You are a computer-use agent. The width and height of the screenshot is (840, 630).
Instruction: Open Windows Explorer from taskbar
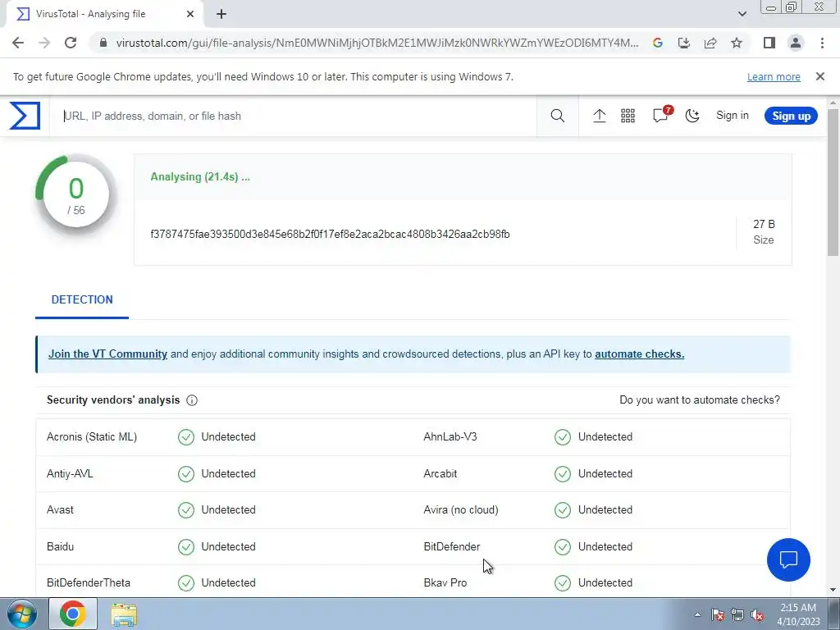point(124,614)
